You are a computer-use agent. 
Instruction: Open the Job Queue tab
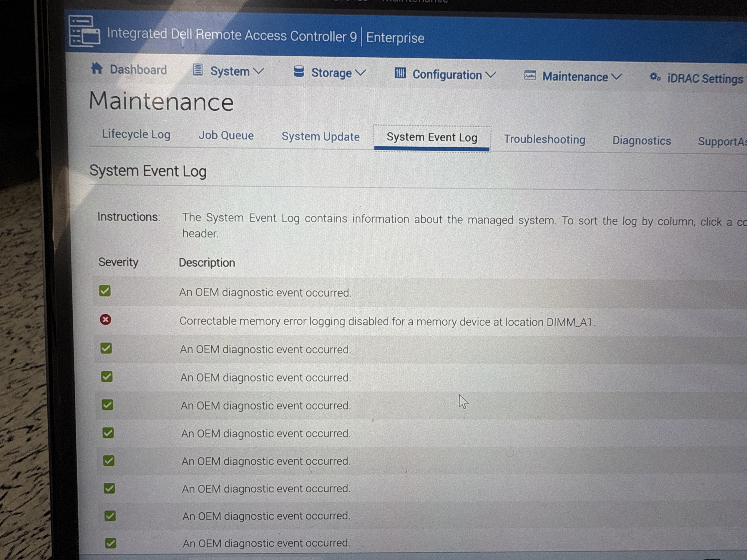[x=226, y=135]
